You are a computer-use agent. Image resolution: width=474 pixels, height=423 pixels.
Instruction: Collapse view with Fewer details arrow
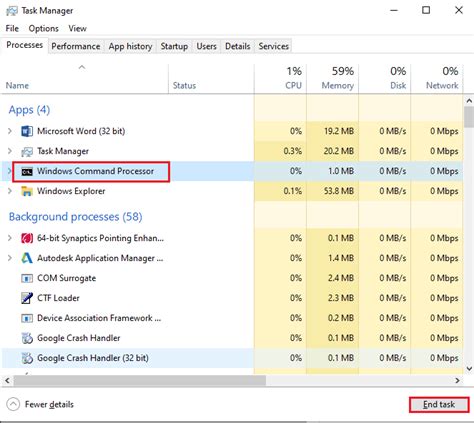pos(13,404)
